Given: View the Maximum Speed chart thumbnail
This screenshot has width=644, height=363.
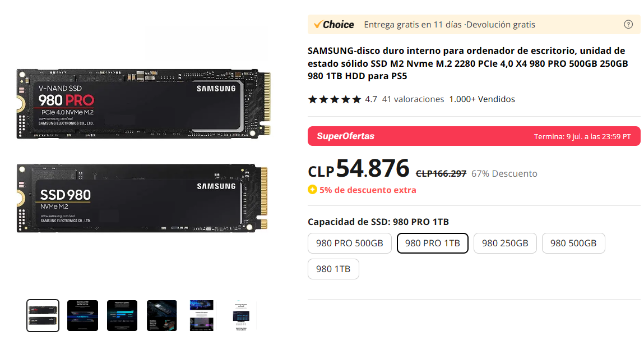Looking at the screenshot, I should coord(122,315).
